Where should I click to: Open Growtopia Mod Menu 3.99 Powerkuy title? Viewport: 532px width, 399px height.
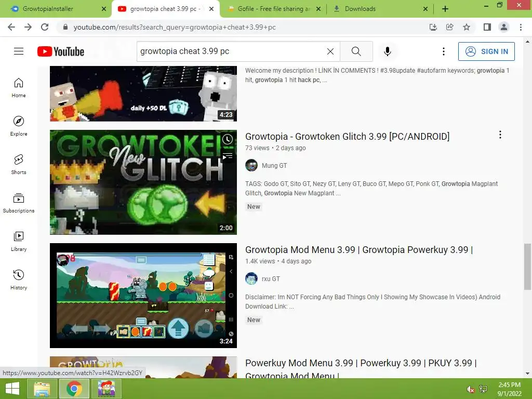[359, 250]
